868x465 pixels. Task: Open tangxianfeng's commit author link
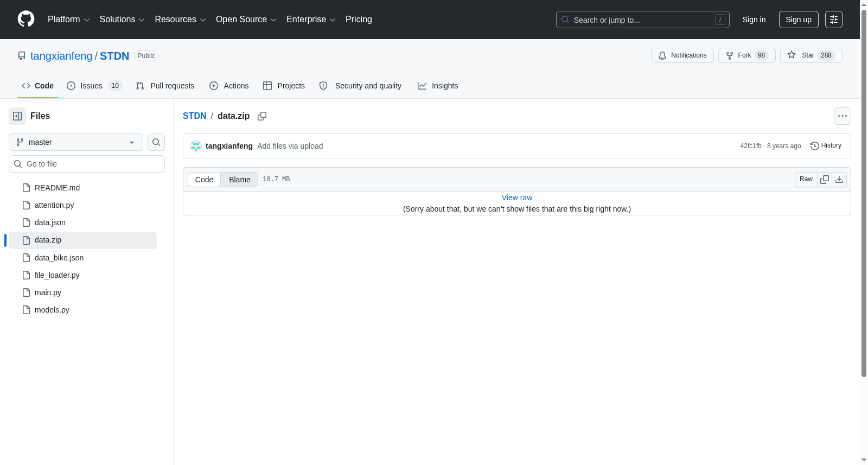pyautogui.click(x=229, y=146)
